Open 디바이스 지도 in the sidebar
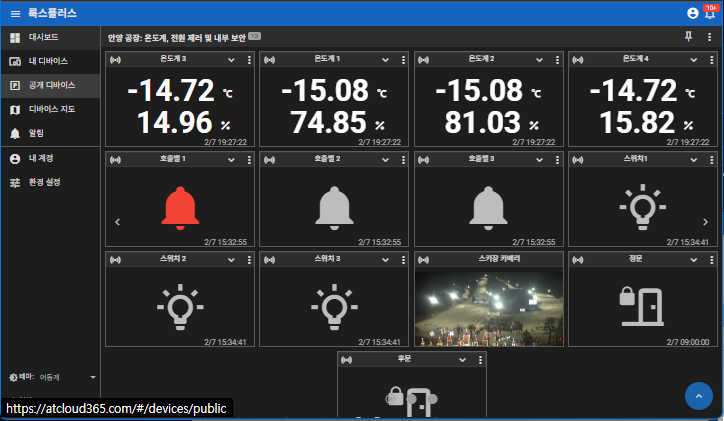The height and width of the screenshot is (421, 724). (x=50, y=109)
